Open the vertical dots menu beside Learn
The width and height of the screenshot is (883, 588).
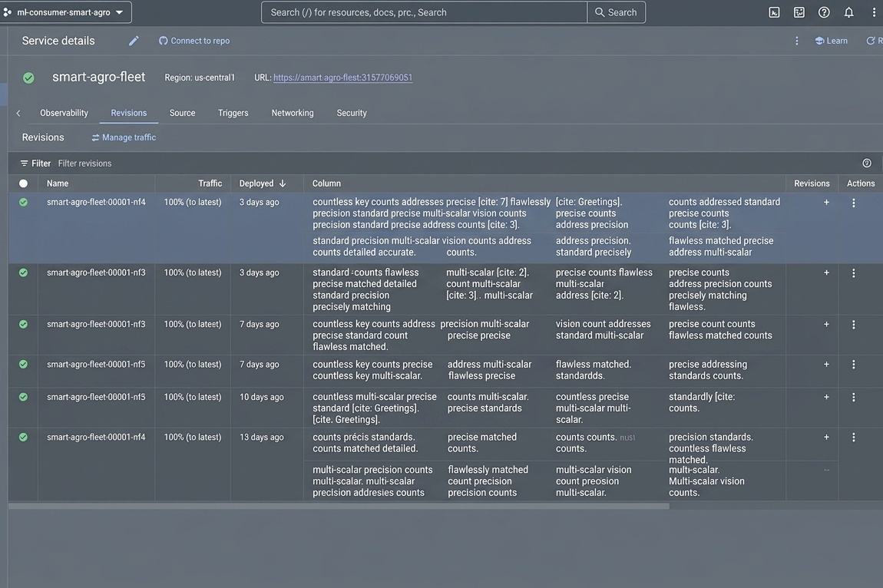796,41
